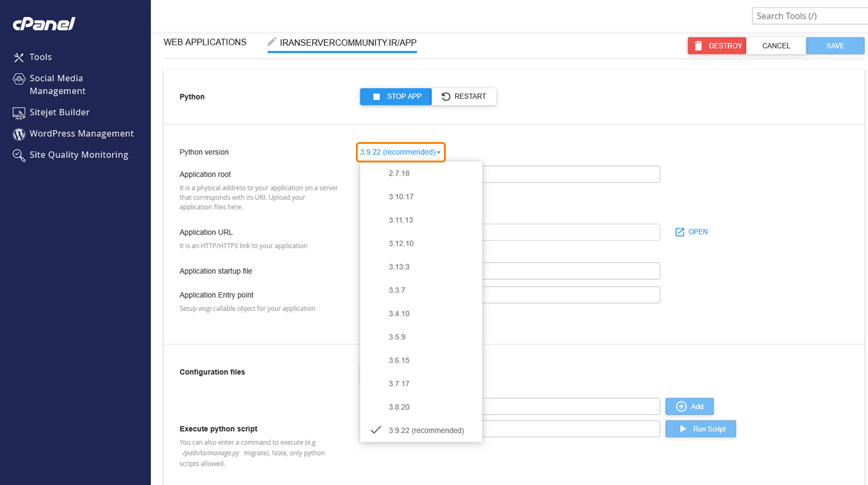The image size is (868, 485).
Task: Switch to the Web Applications tab
Action: click(x=205, y=42)
